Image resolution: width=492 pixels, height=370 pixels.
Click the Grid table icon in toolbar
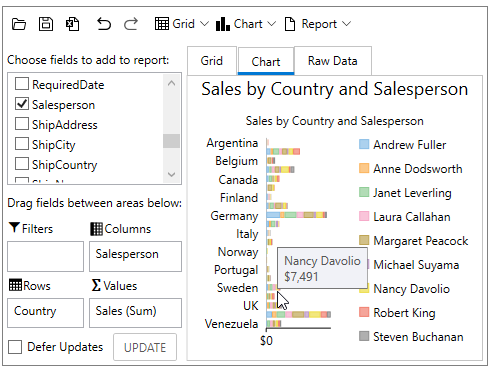pyautogui.click(x=162, y=24)
